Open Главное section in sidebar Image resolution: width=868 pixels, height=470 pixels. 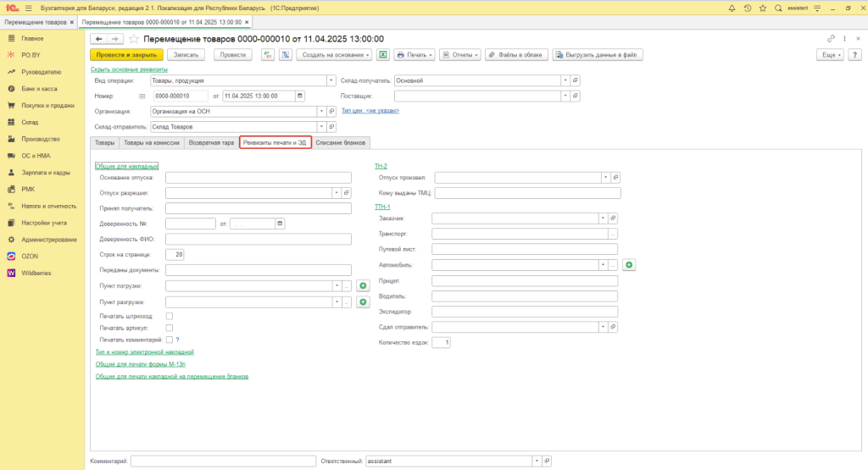click(x=32, y=39)
